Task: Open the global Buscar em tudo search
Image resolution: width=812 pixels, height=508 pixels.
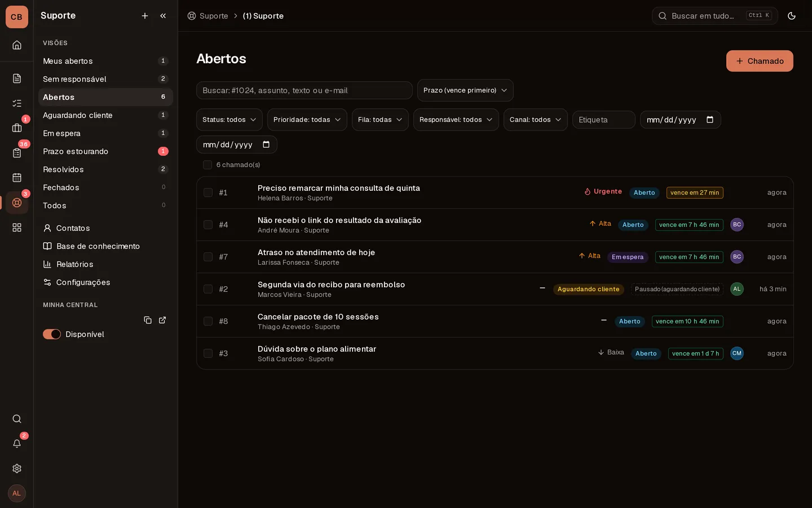Action: (715, 16)
